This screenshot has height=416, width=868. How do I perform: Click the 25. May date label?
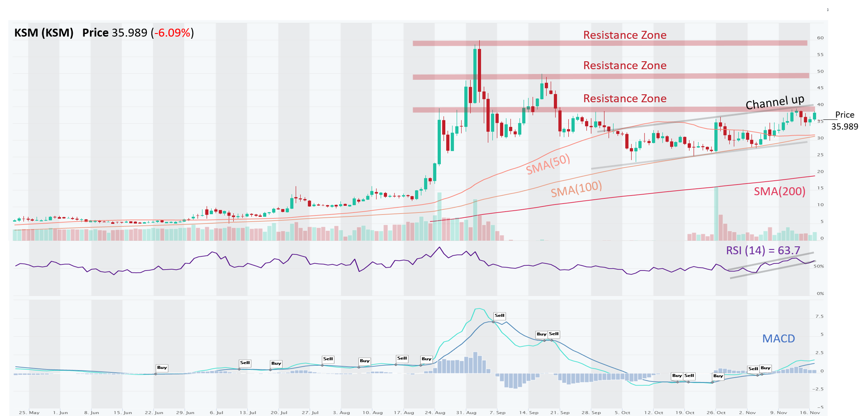[x=29, y=412]
